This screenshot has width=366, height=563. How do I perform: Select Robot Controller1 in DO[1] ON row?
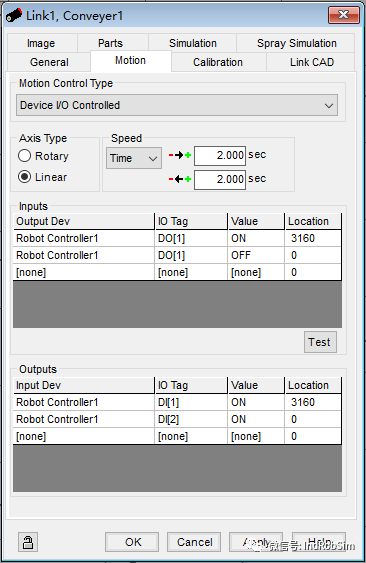(84, 238)
